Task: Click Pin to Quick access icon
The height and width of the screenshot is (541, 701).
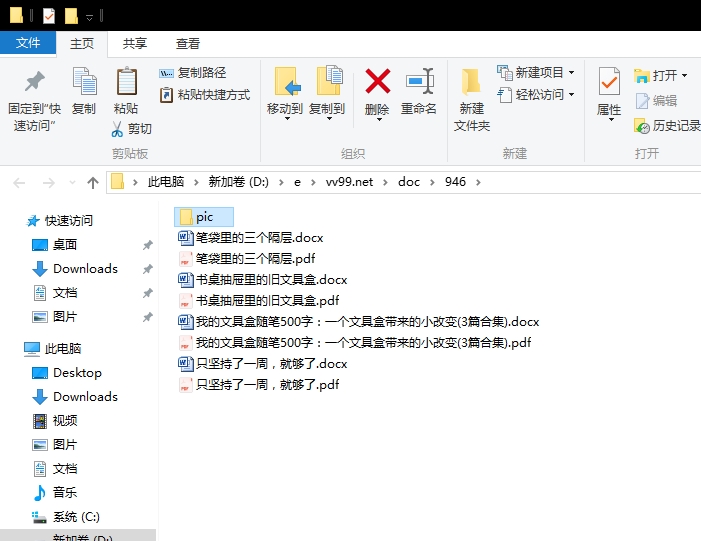Action: coord(34,82)
